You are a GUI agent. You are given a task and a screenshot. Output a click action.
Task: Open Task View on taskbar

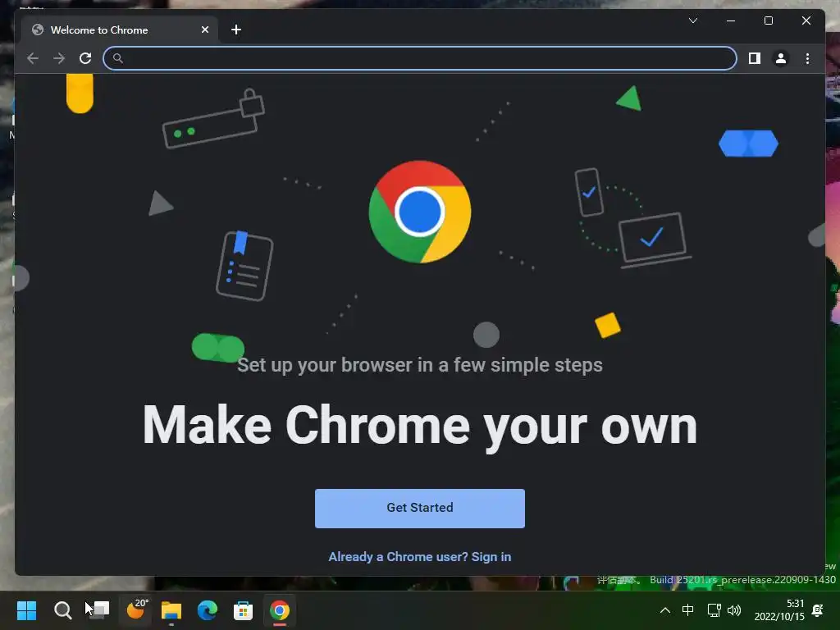pos(98,610)
